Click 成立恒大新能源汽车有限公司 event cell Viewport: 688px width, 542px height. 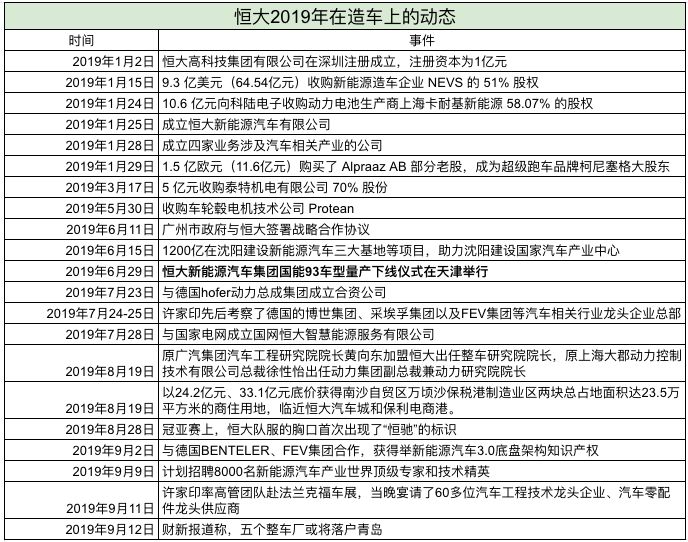pos(421,125)
